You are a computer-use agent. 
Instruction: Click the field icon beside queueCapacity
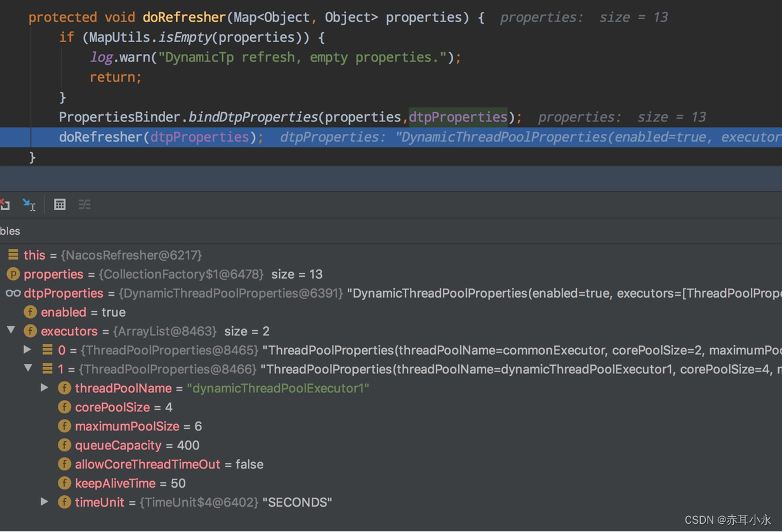pos(64,445)
